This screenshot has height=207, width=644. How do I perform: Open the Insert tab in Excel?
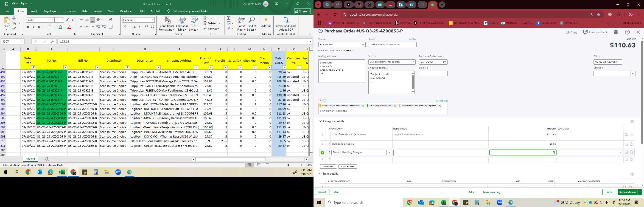pos(34,11)
